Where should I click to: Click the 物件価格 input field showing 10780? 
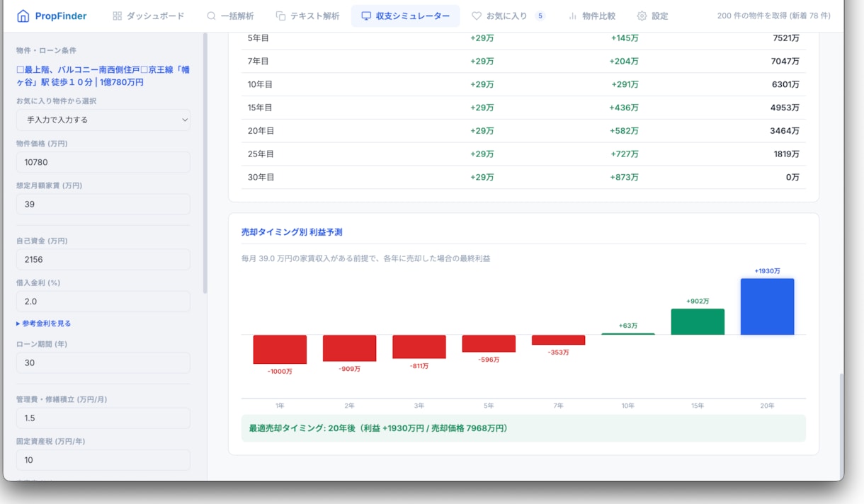[103, 162]
